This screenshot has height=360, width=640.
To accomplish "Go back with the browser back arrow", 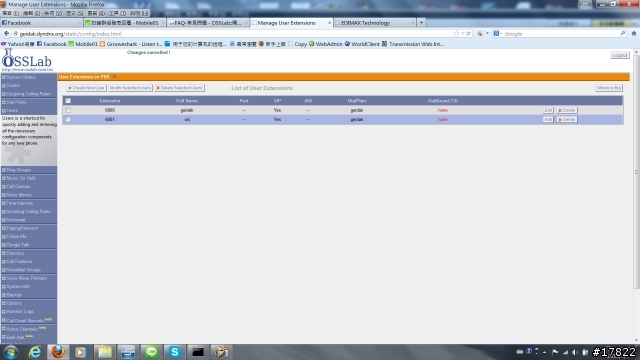I will click(6, 33).
